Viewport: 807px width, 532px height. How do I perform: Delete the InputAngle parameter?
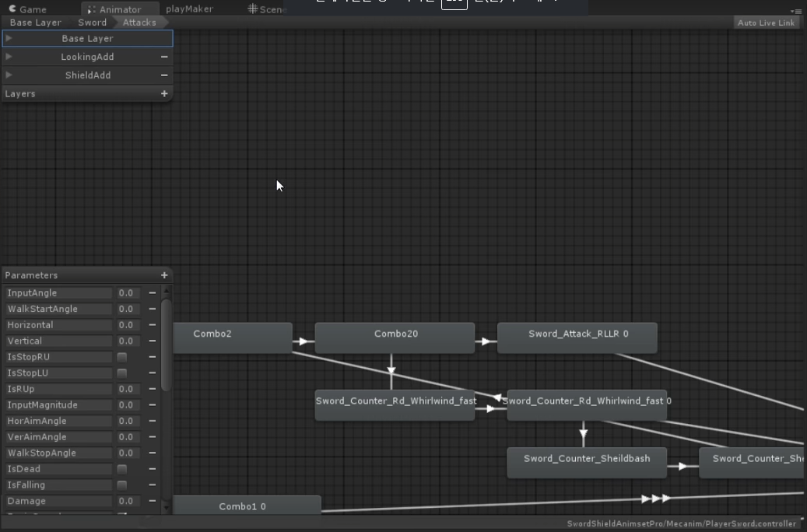pyautogui.click(x=153, y=292)
